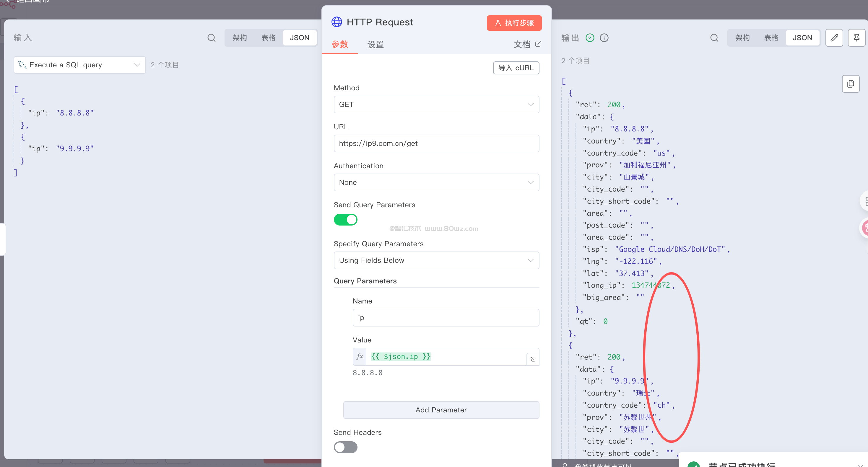Screen dimensions: 868x467
Task: Open Specify Query Parameters dropdown
Action: pyautogui.click(x=436, y=260)
